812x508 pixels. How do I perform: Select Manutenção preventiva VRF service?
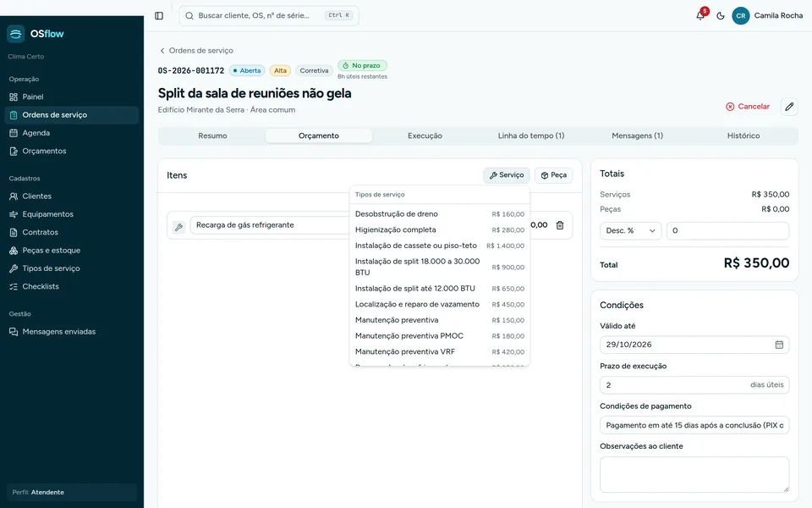[440, 352]
